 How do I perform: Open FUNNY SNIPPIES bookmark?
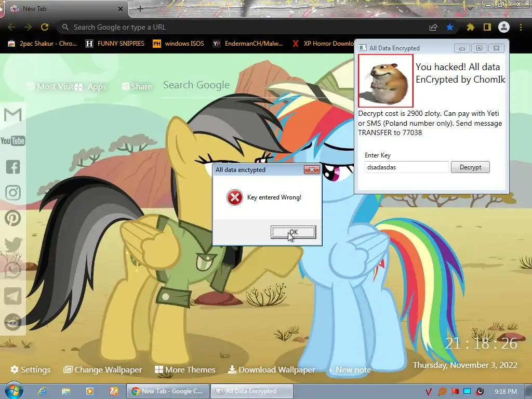tap(115, 44)
